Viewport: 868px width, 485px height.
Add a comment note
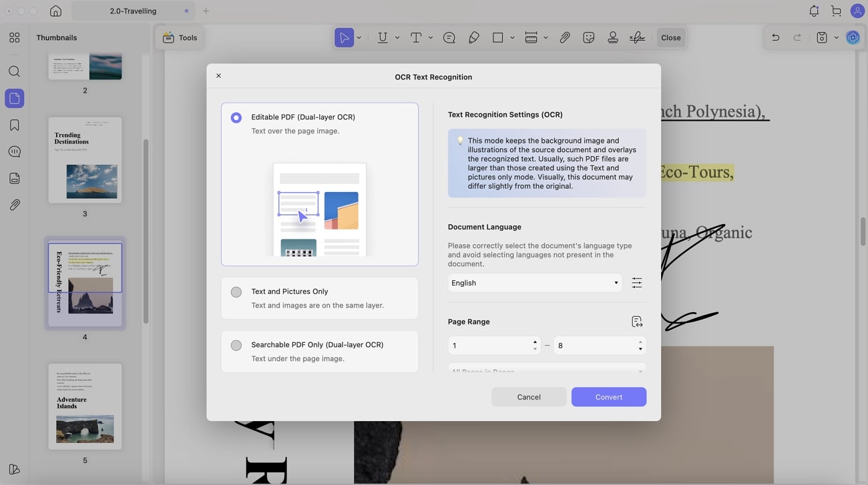(449, 38)
